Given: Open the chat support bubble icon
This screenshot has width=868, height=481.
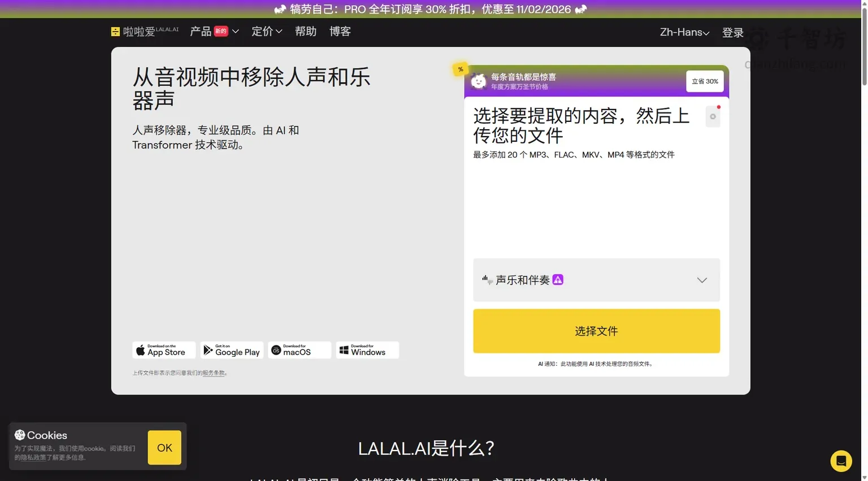Looking at the screenshot, I should (841, 461).
